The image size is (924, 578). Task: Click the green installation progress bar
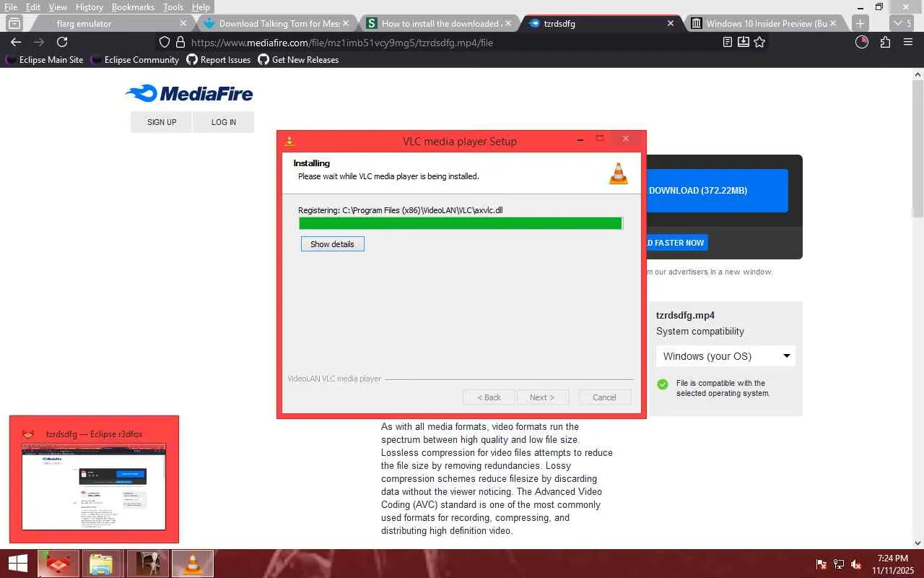461,223
